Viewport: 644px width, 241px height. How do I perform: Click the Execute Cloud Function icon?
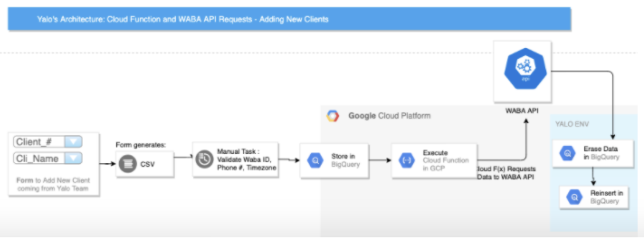[407, 160]
